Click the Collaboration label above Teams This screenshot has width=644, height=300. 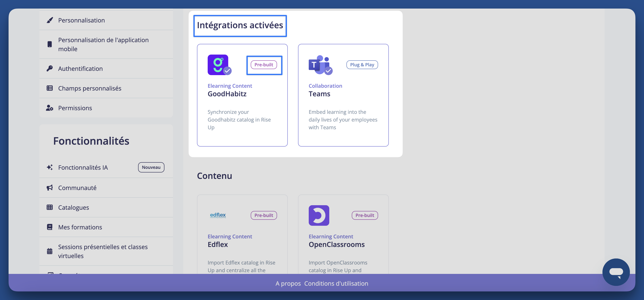pos(325,86)
